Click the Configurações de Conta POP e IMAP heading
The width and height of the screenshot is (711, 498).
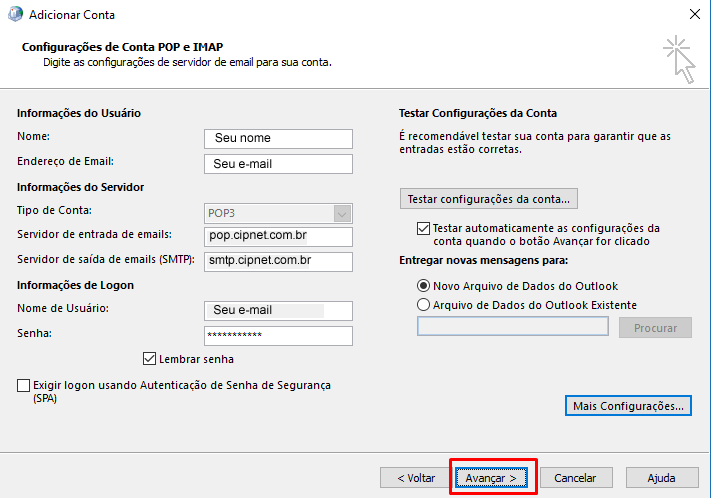[x=122, y=47]
